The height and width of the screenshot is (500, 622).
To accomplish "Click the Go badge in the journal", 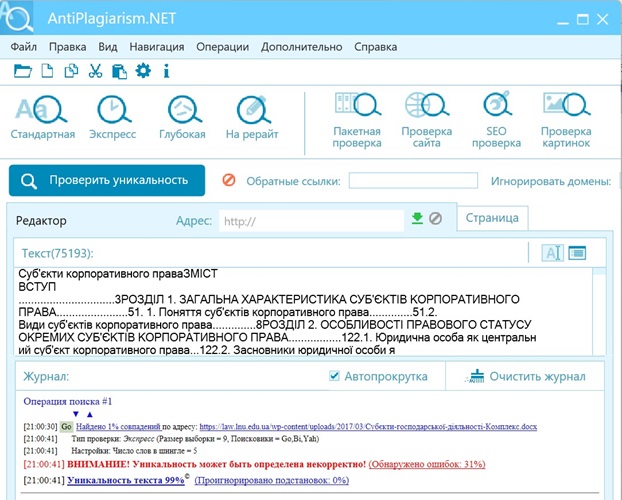I will tap(67, 427).
